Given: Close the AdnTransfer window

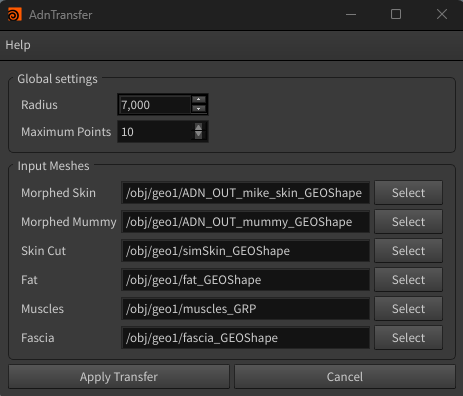Looking at the screenshot, I should click(x=442, y=14).
